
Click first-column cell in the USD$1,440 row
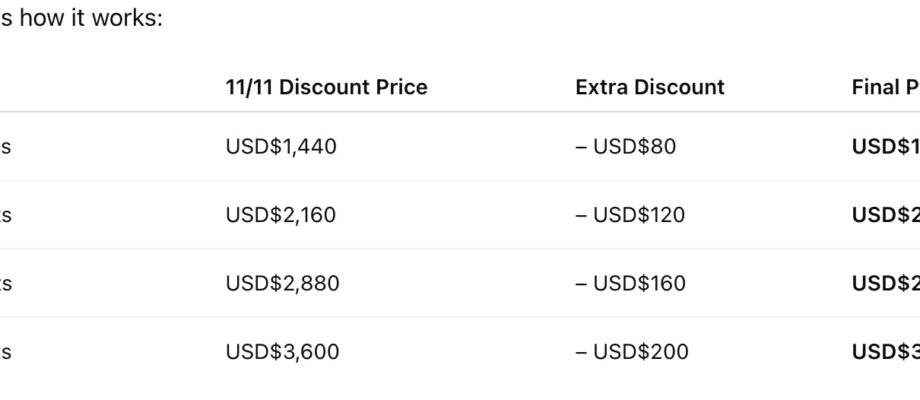coord(6,147)
